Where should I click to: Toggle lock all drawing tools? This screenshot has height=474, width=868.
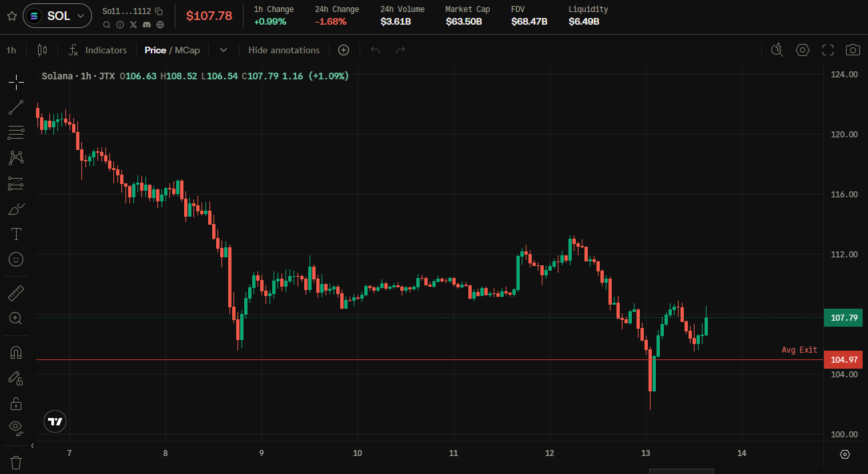click(x=16, y=403)
